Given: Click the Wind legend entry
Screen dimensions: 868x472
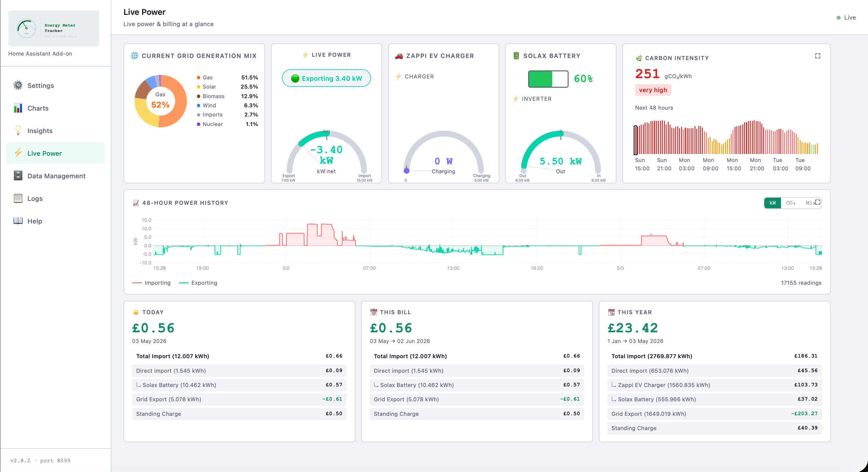Looking at the screenshot, I should pyautogui.click(x=228, y=105).
